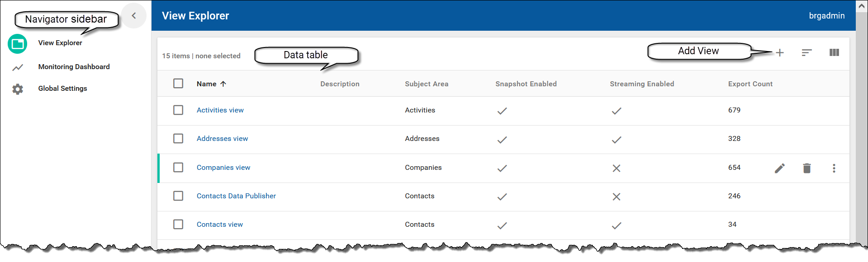Open the sort/filter list icon
868x262 pixels.
(x=806, y=53)
